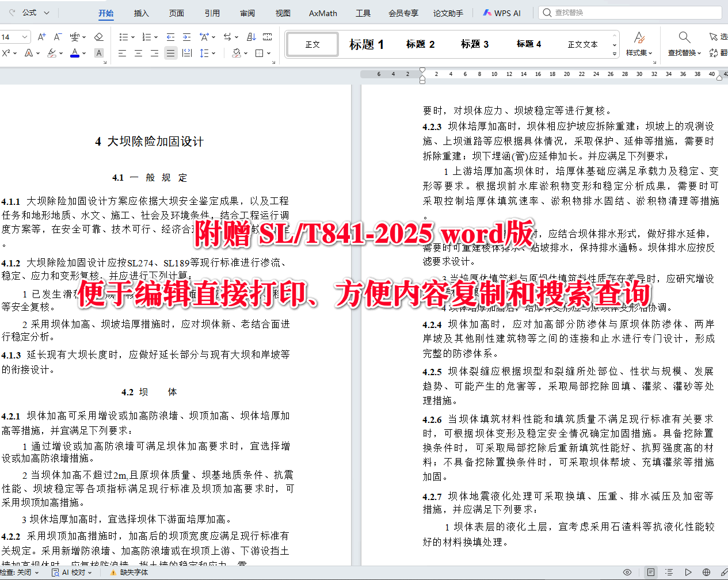Toggle center text alignment
This screenshot has height=580, width=728.
(138, 52)
